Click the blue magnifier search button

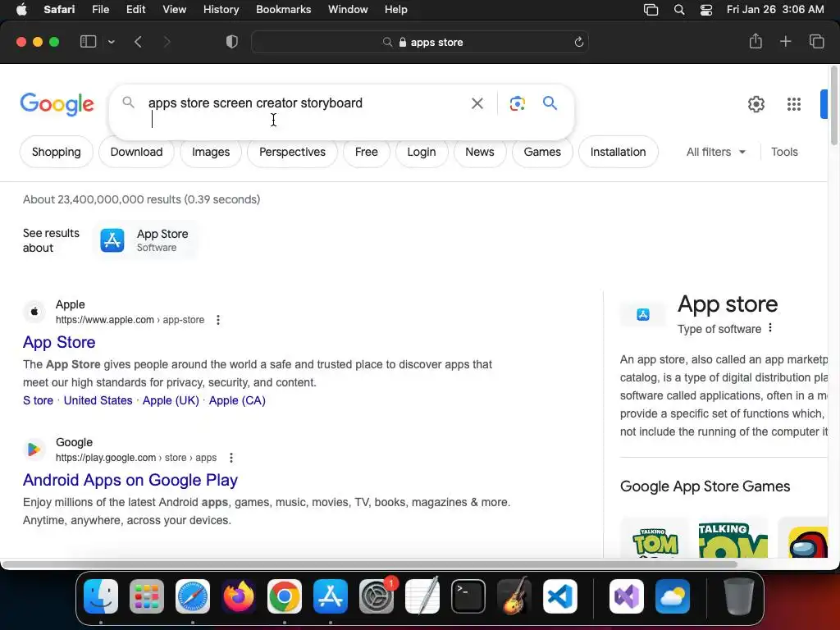(x=550, y=103)
